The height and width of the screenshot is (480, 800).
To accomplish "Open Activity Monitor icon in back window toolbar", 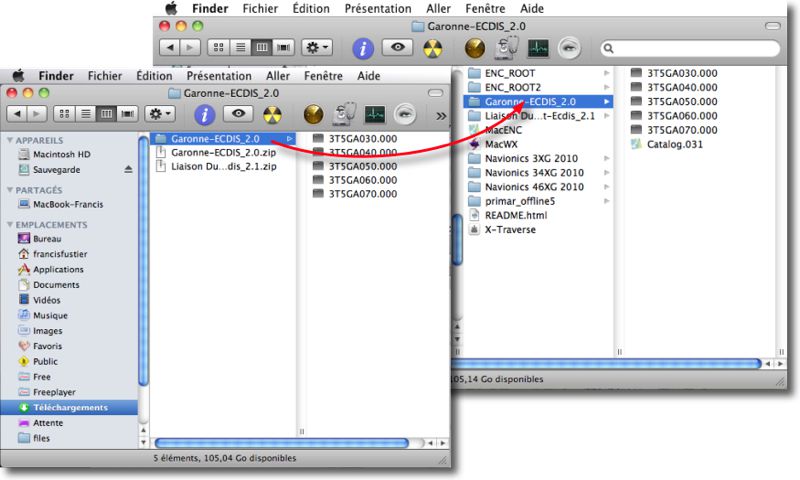I will (538, 48).
